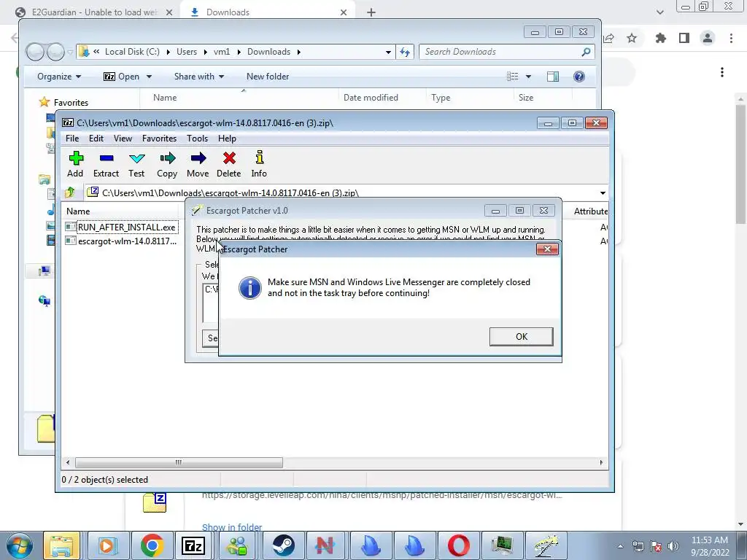Click the taskbar clock showing 11:53 AM
This screenshot has width=747, height=560.
coord(710,546)
